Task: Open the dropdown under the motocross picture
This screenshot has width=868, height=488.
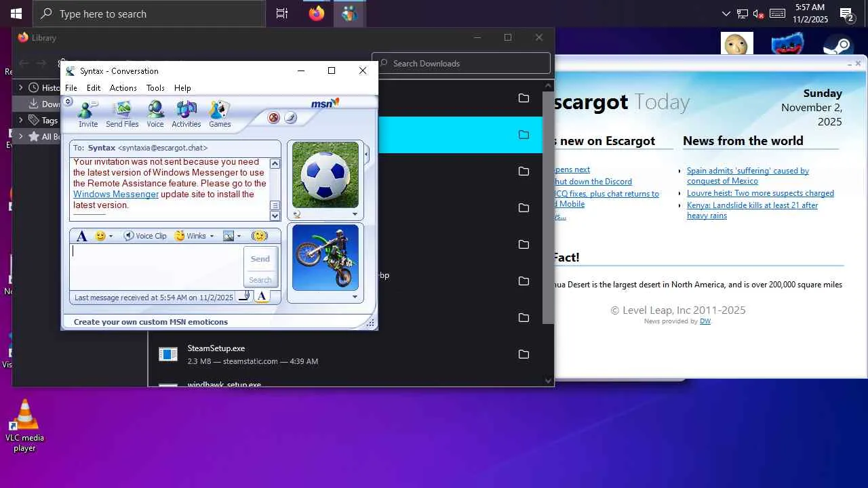Action: click(354, 297)
